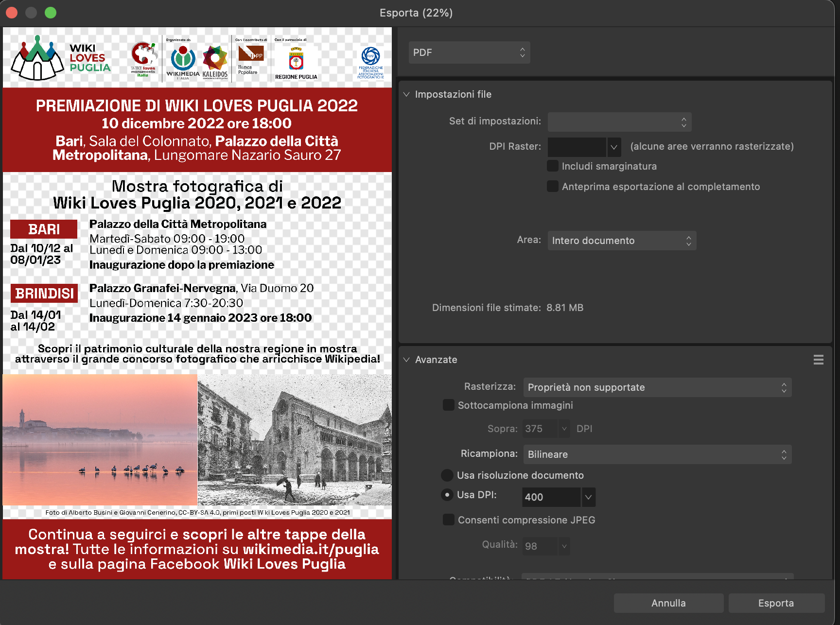Click the Kaleidos logo in preview
Image resolution: width=840 pixels, height=625 pixels.
215,62
